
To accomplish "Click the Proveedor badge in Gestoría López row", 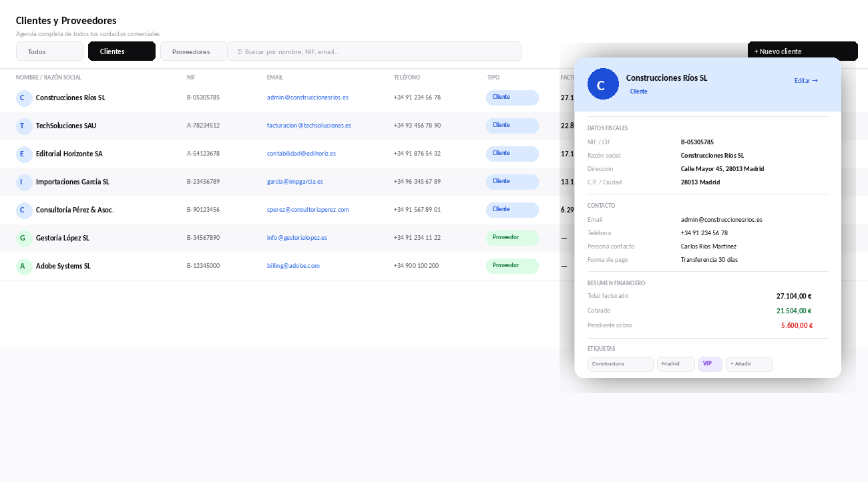I will pyautogui.click(x=512, y=238).
